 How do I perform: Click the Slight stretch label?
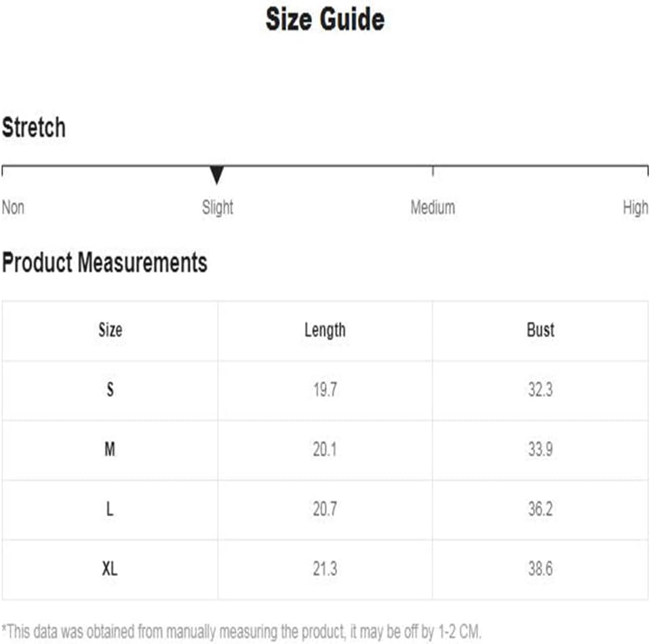pos(218,208)
